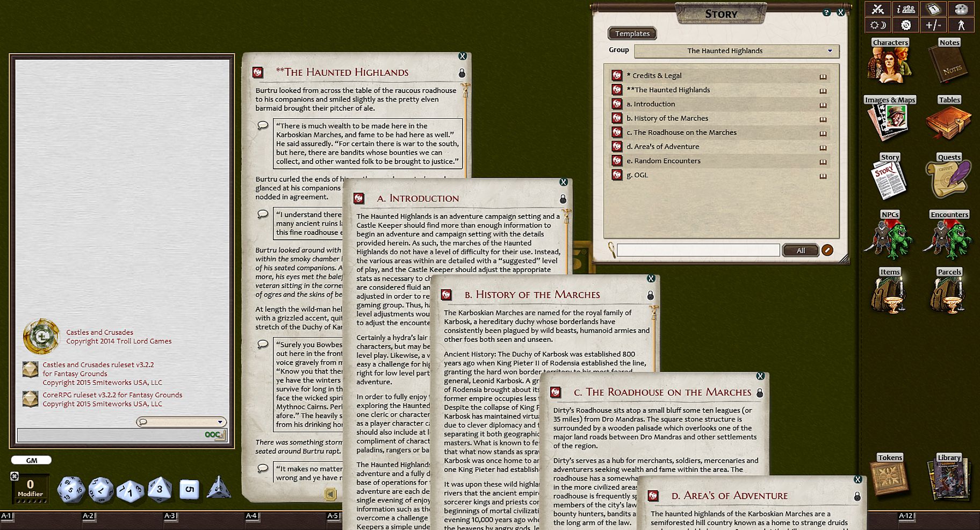Pick the d4 die
Viewport: 980px width, 530px height.
tap(218, 488)
